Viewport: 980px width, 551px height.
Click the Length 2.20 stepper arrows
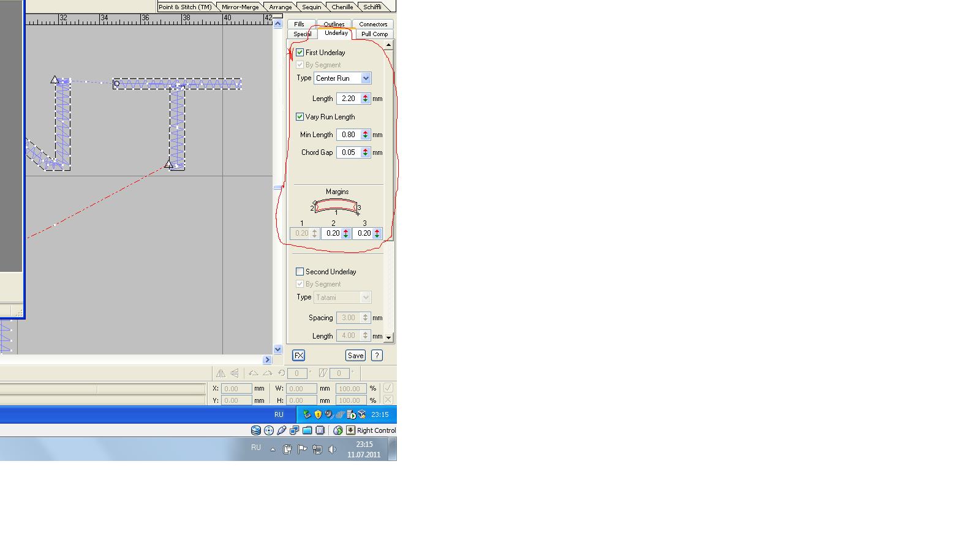(366, 99)
